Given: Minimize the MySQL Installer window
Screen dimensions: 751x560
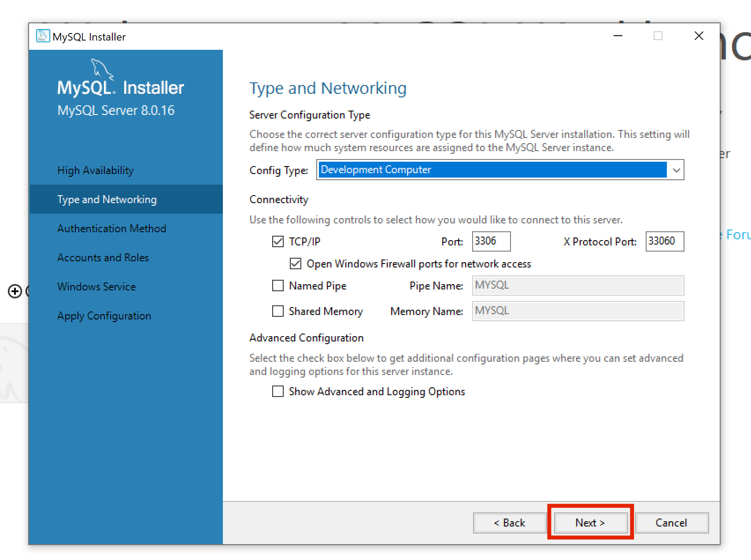Looking at the screenshot, I should point(618,36).
